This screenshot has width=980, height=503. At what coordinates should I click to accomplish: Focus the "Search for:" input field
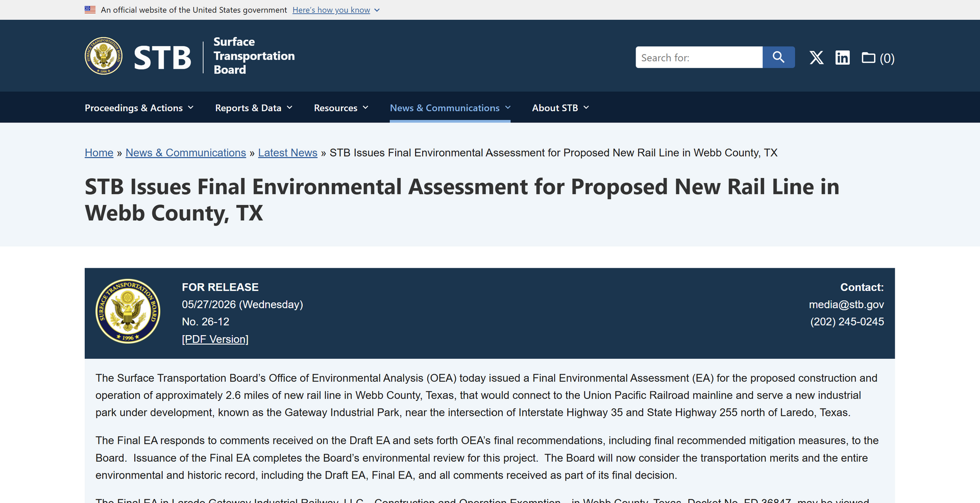tap(699, 57)
